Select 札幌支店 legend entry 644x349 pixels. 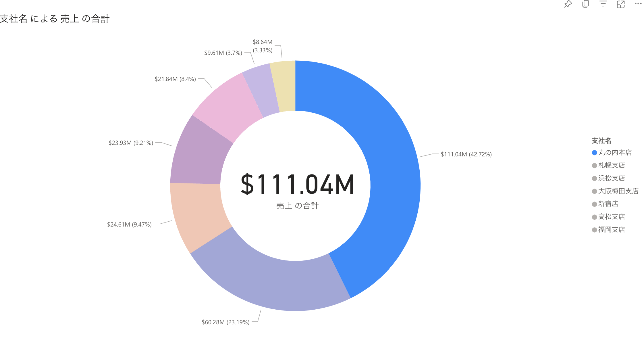[x=611, y=165]
